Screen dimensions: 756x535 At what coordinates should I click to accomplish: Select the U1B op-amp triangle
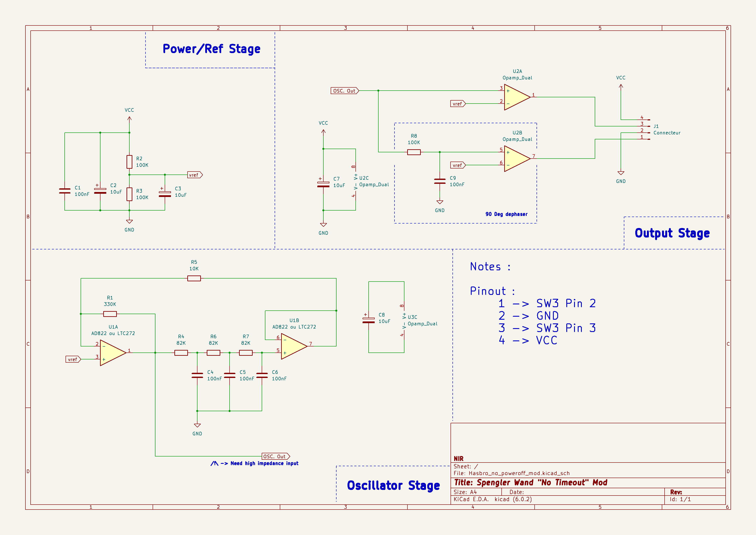pos(293,346)
